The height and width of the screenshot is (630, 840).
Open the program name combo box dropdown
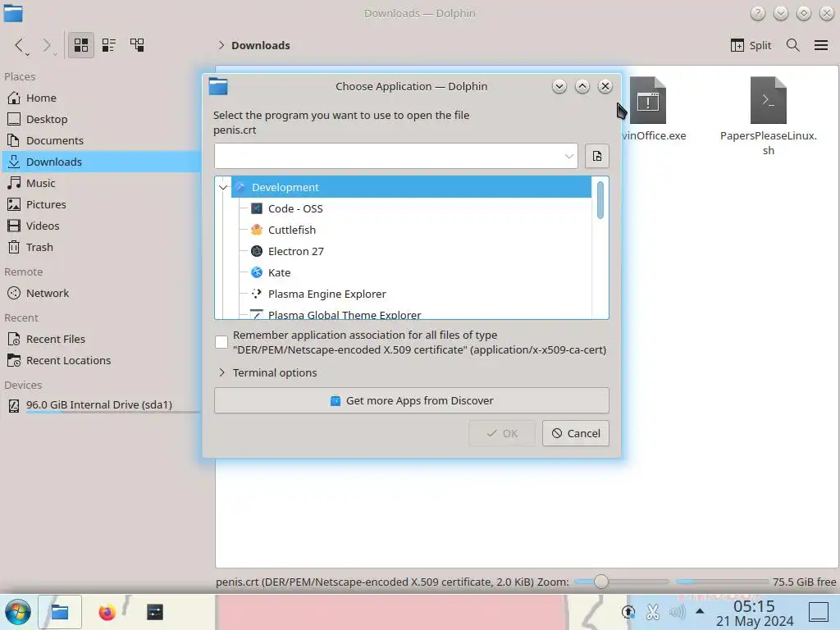coord(568,157)
